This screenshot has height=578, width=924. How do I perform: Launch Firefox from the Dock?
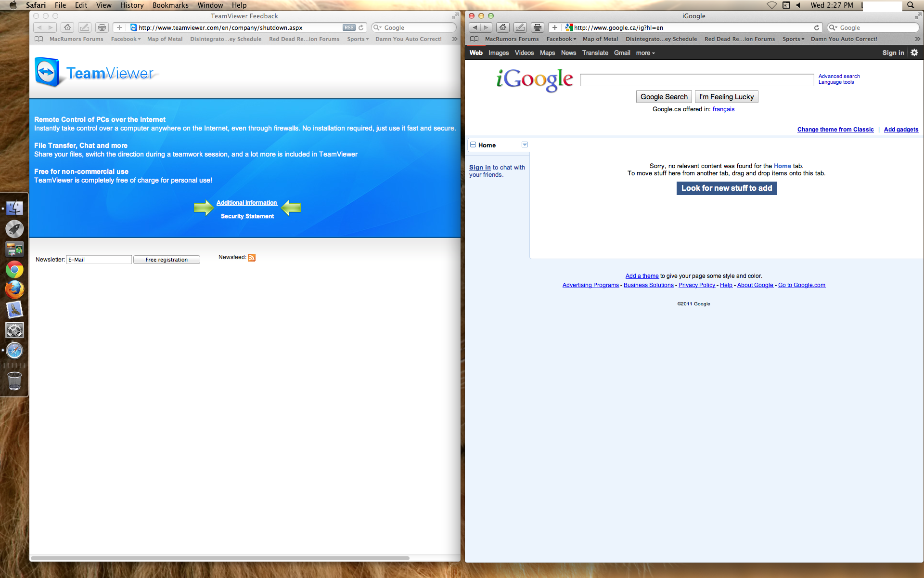click(14, 289)
